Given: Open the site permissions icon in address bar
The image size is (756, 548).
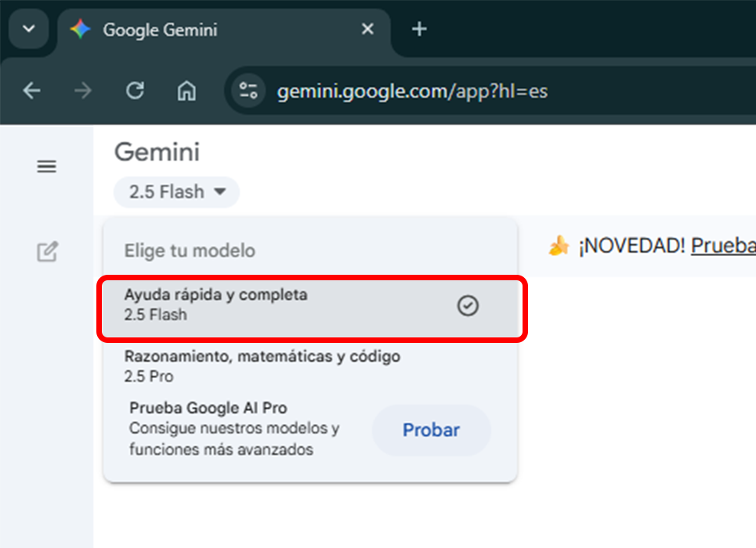Looking at the screenshot, I should click(x=246, y=90).
